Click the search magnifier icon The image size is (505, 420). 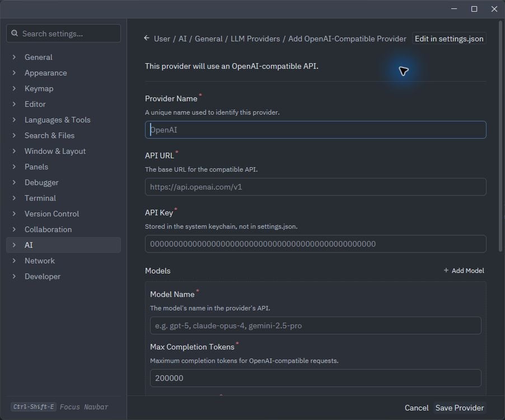tap(15, 34)
